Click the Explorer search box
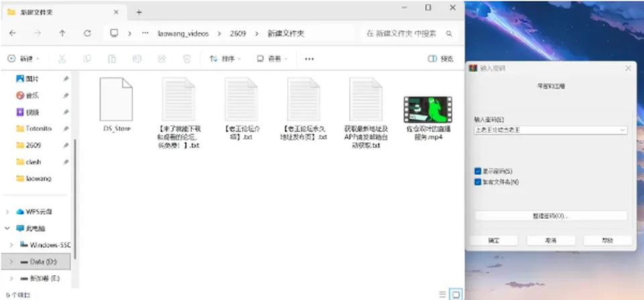 point(409,34)
